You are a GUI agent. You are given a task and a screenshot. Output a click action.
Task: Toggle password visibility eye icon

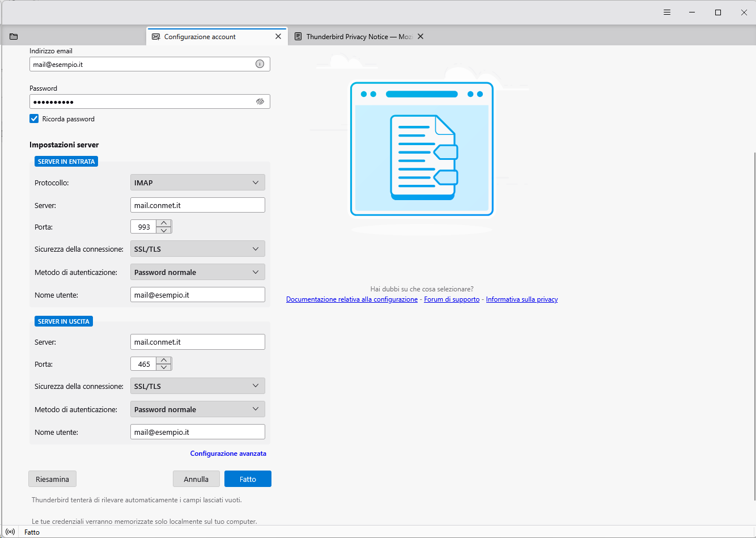[x=260, y=101]
